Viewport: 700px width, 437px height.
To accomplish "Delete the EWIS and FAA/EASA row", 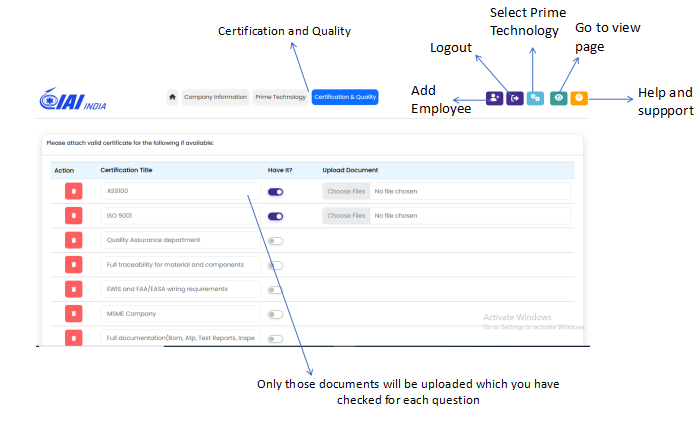I will coord(74,289).
